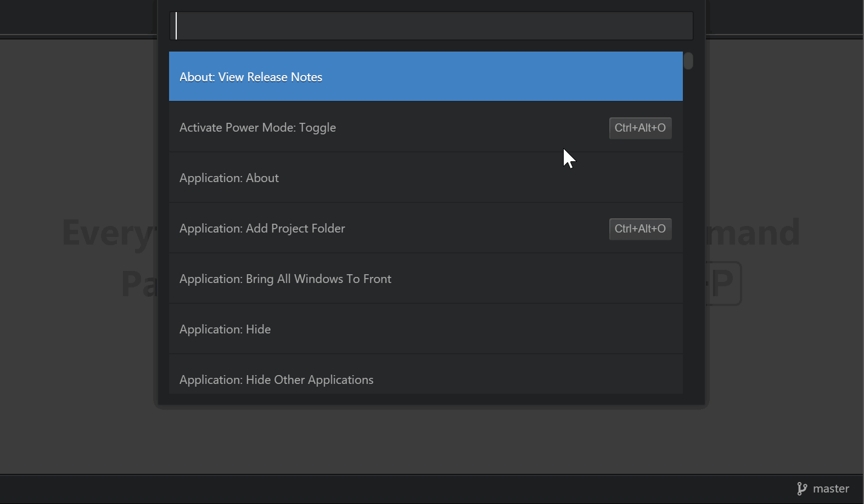
Task: Click the dimmed "mand" text behind palette
Action: (753, 233)
